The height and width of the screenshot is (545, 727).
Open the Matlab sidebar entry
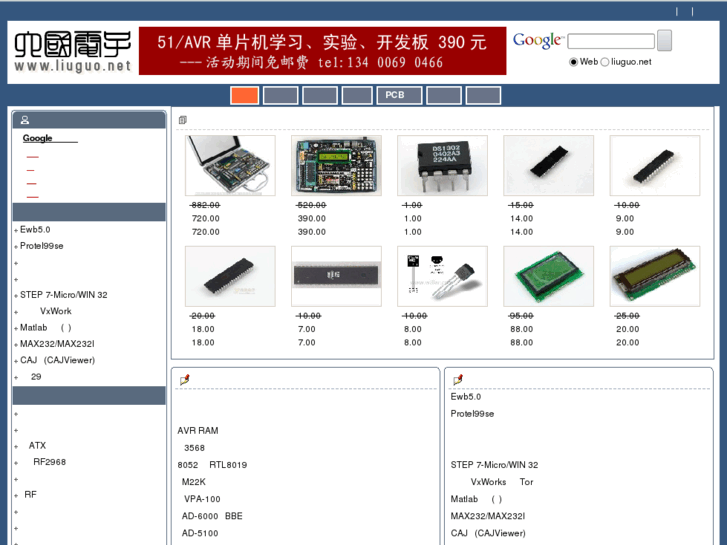[x=45, y=327]
